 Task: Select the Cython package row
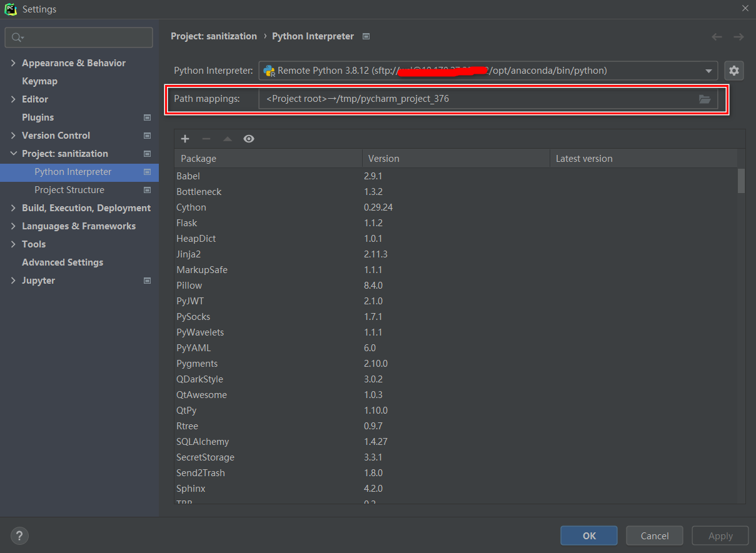click(456, 207)
